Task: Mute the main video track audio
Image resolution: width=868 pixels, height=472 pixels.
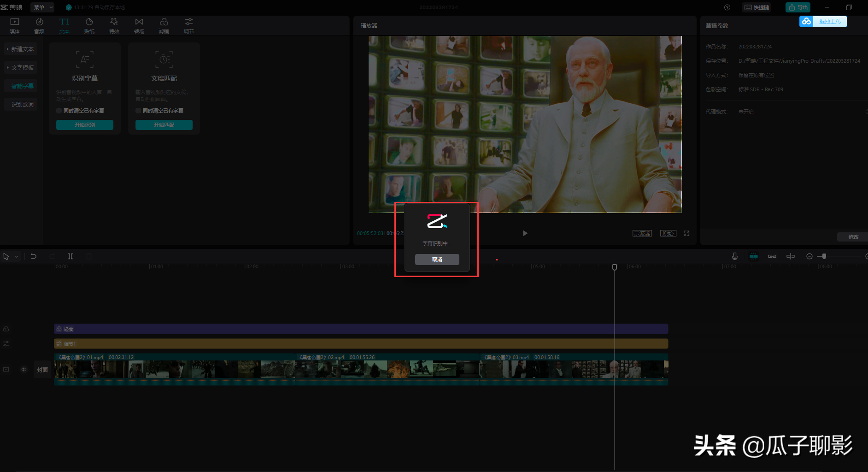Action: pos(24,369)
